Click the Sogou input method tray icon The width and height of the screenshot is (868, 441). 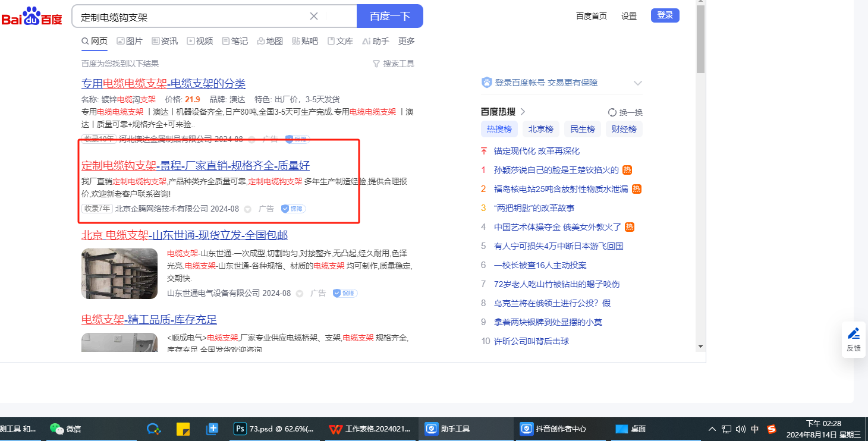click(772, 429)
